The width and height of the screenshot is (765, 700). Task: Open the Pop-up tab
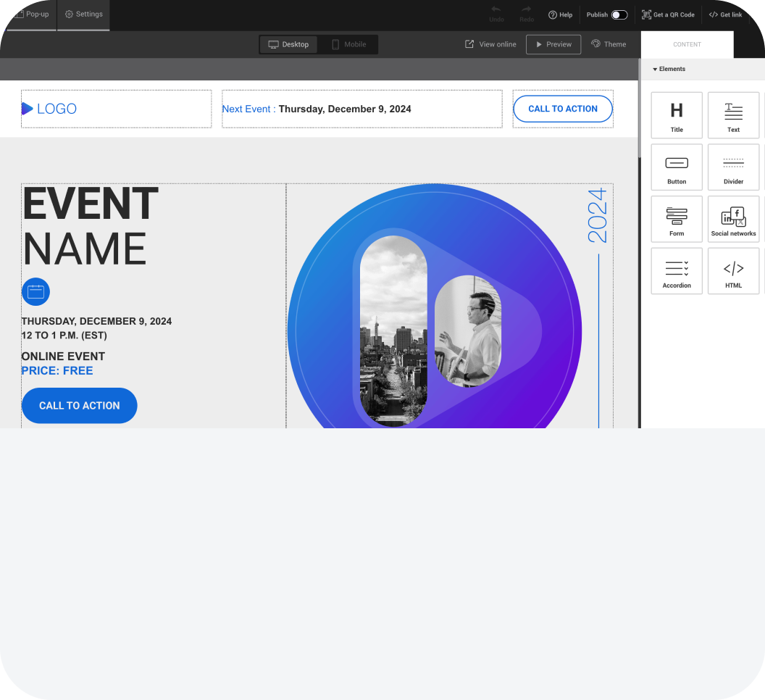(31, 14)
